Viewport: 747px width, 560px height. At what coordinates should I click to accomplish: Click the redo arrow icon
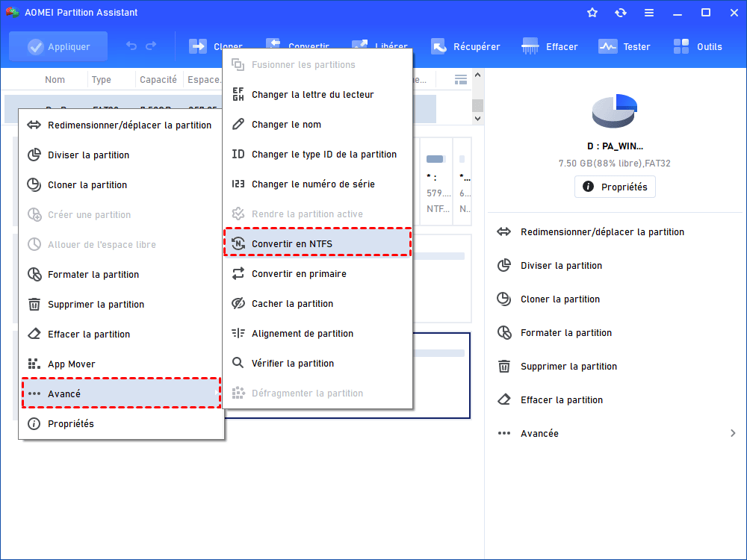pos(151,46)
